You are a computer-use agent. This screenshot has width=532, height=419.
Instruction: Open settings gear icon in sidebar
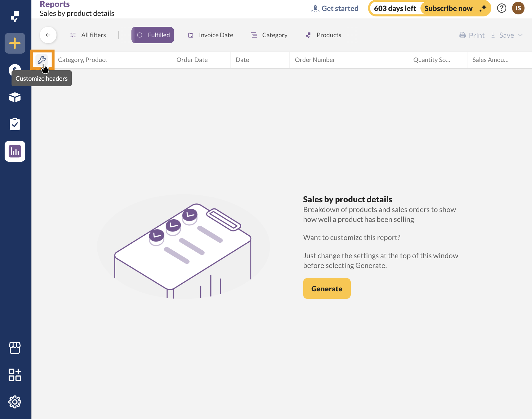(15, 402)
